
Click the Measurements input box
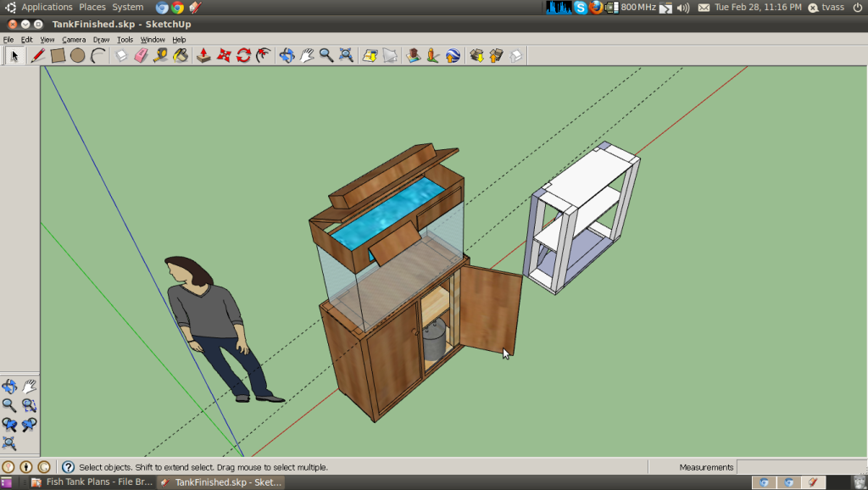tap(802, 467)
